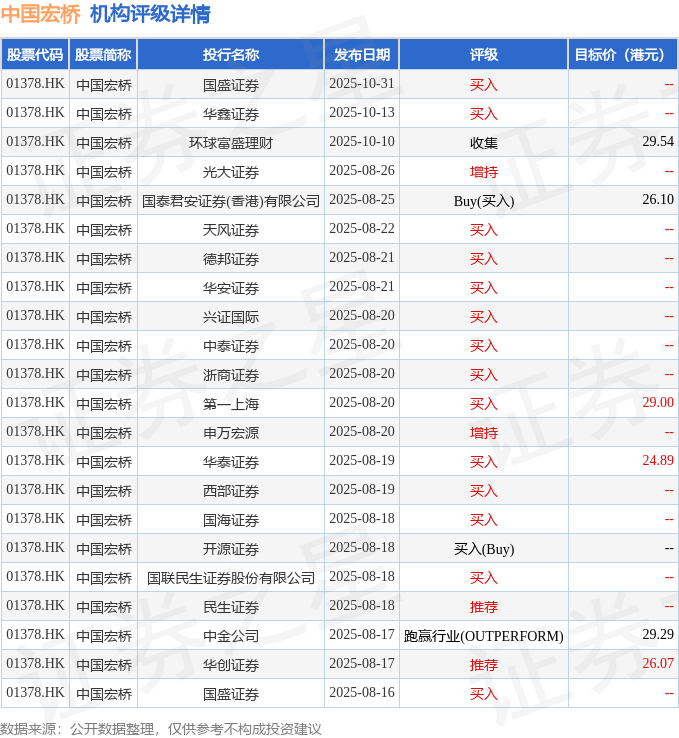Click 国盛证券 in the 2025-10-31 row
This screenshot has height=738, width=679.
pyautogui.click(x=231, y=85)
